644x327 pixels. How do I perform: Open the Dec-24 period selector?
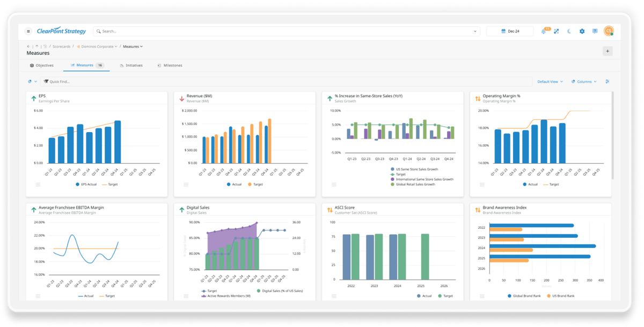510,32
